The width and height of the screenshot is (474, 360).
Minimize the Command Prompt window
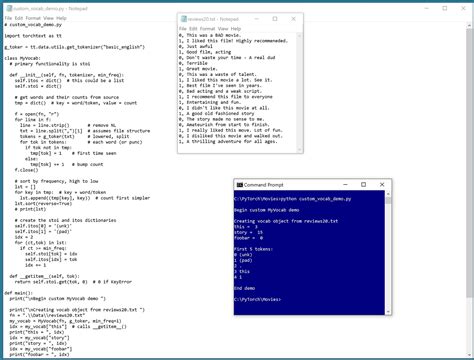coord(345,185)
